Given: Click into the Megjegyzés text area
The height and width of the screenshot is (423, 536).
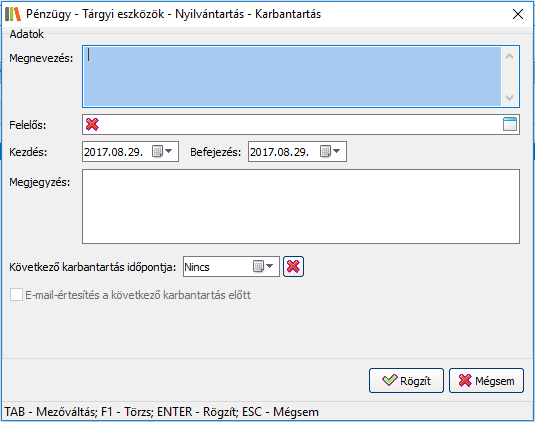Looking at the screenshot, I should [301, 207].
